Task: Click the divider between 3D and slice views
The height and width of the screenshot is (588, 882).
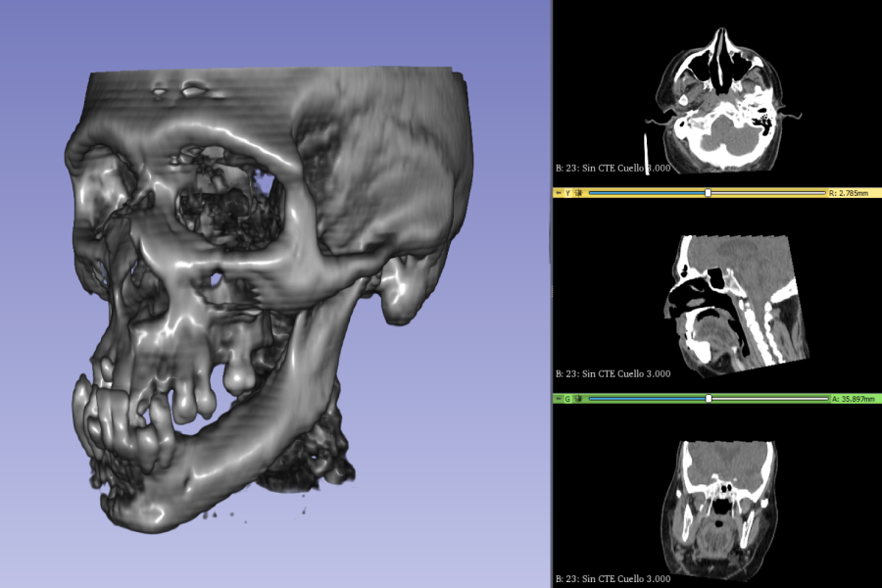Action: pyautogui.click(x=552, y=294)
